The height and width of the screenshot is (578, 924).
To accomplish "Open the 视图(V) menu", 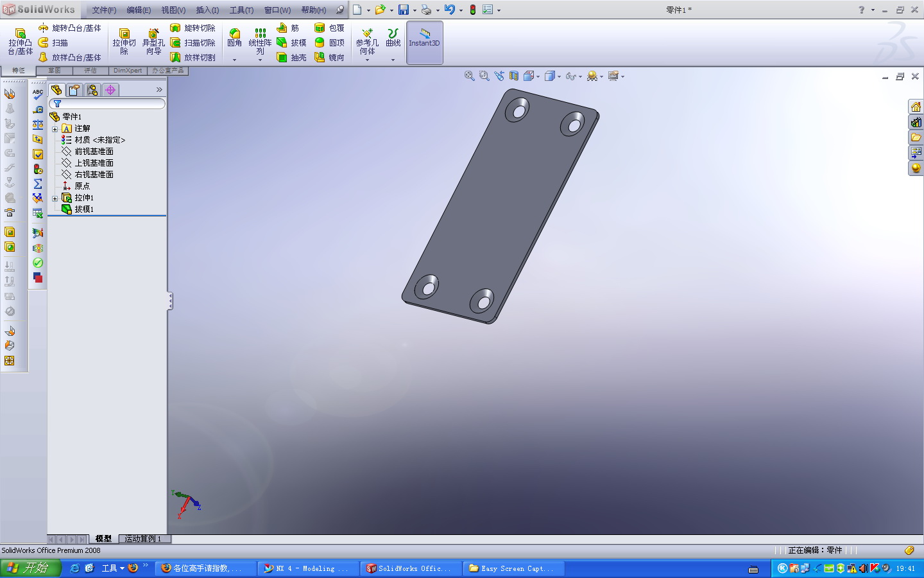I will [x=173, y=10].
